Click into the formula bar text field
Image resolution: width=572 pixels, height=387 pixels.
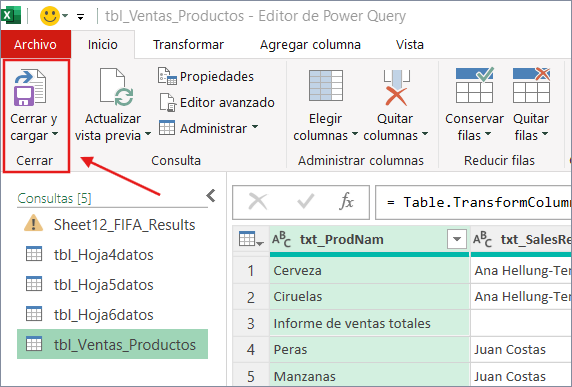[473, 202]
